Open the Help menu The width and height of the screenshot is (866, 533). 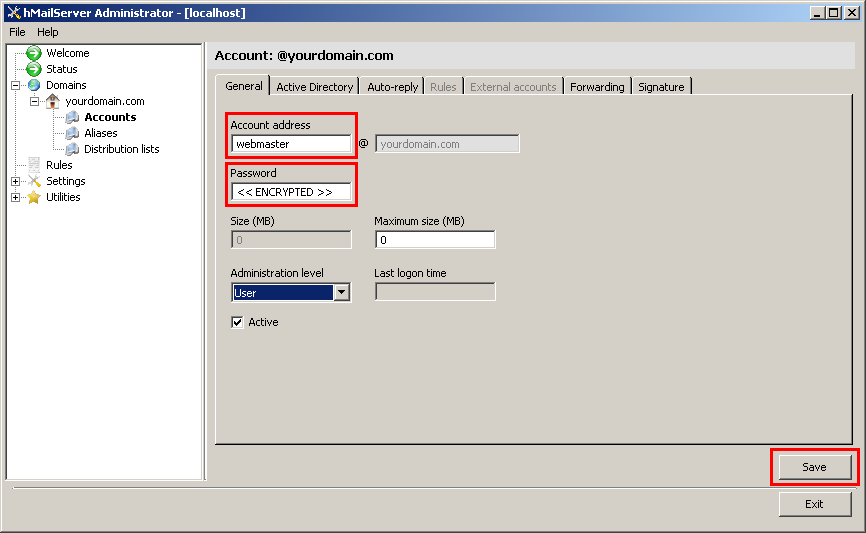coord(47,32)
